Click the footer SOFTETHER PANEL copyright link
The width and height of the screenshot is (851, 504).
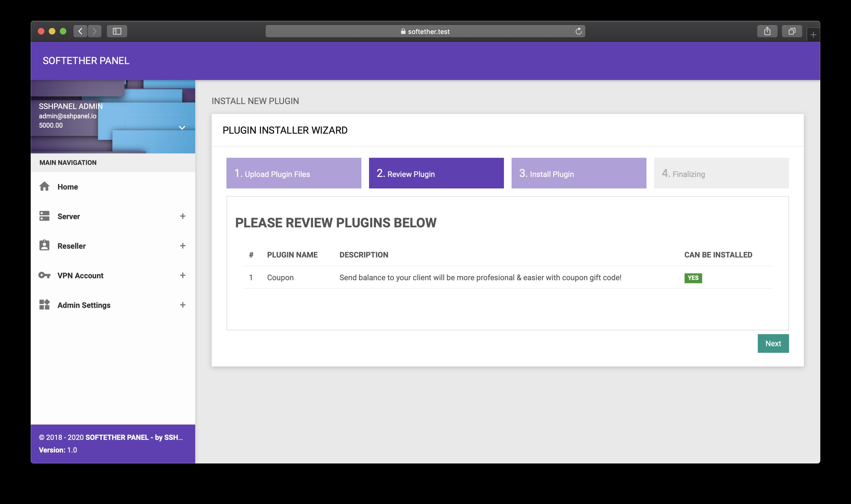click(134, 437)
